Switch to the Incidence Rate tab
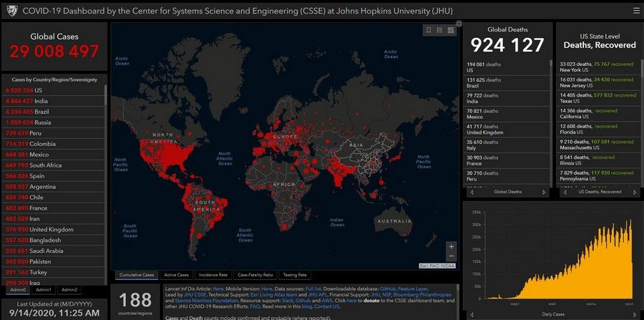 (x=213, y=275)
